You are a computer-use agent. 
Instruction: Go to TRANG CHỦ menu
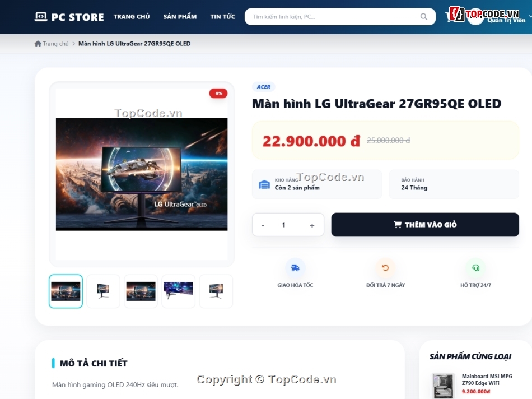(x=132, y=17)
